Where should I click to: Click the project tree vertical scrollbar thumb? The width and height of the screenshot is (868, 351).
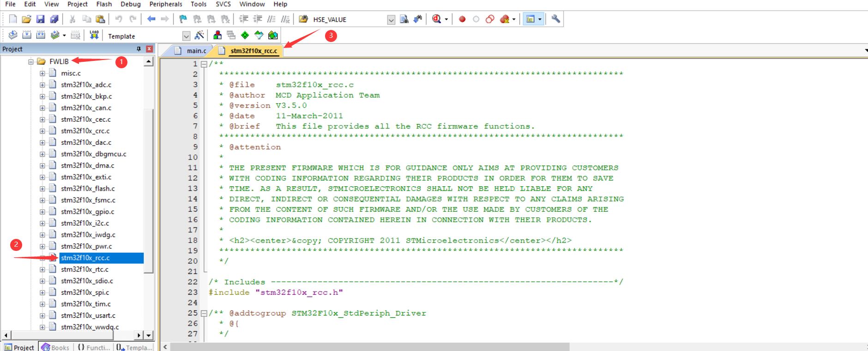point(149,191)
